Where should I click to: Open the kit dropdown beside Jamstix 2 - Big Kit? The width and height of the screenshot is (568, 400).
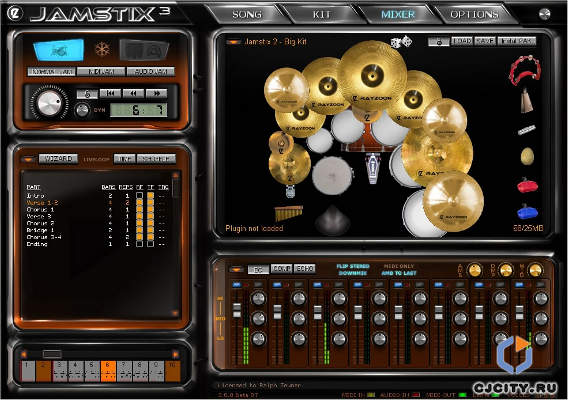click(x=234, y=42)
